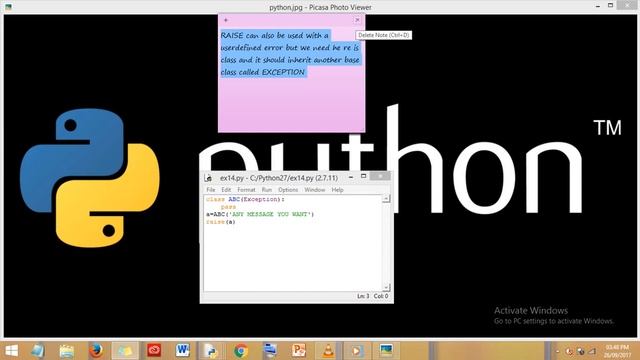This screenshot has width=640, height=360.
Task: Open the Options menu in IDLE editor
Action: [x=288, y=190]
